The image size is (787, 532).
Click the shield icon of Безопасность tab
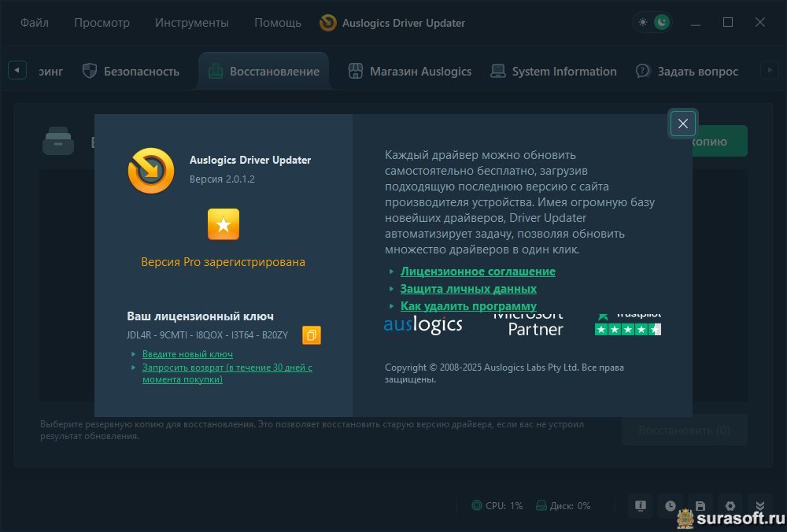click(x=90, y=71)
